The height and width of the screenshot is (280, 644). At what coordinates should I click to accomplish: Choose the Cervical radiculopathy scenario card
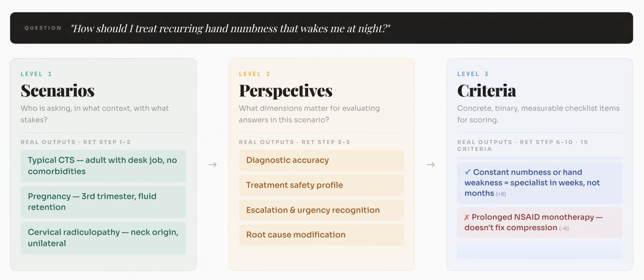[103, 238]
